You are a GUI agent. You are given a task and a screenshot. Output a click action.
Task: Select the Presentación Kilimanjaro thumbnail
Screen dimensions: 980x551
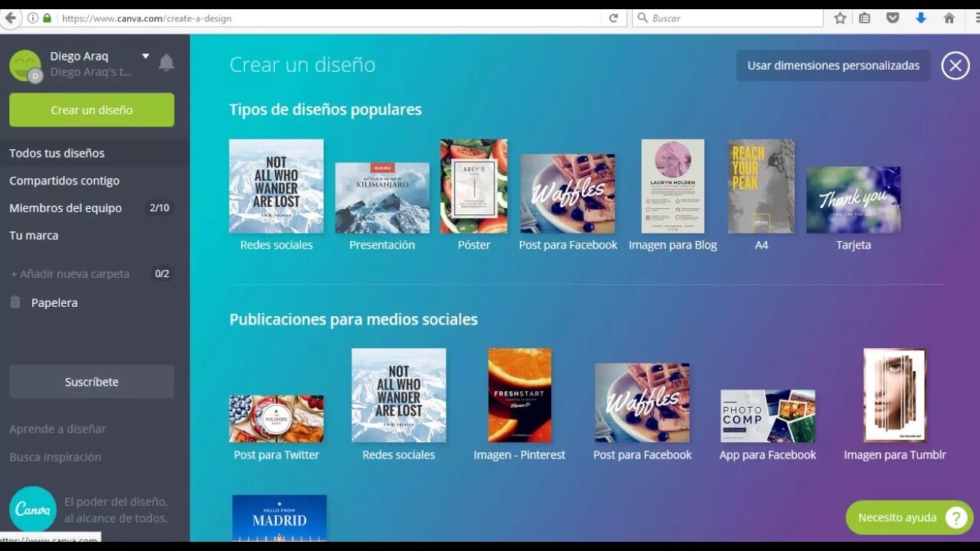pyautogui.click(x=382, y=198)
